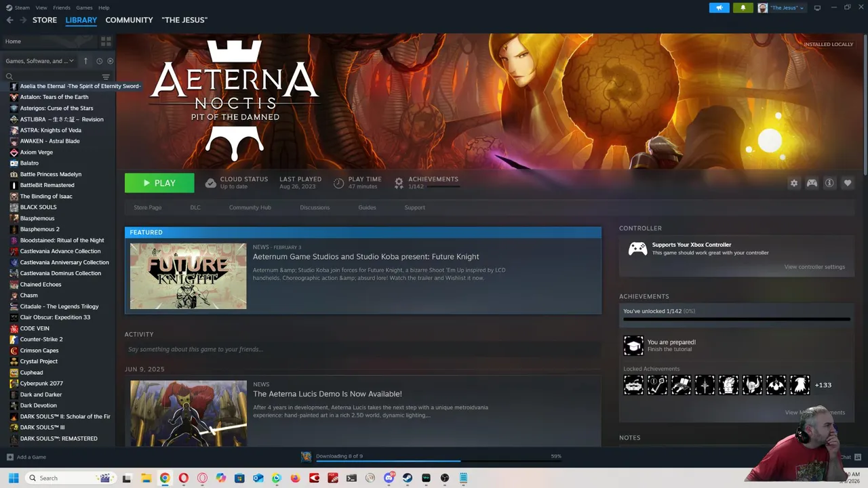The image size is (868, 488).
Task: Open the Games menu
Action: coord(84,7)
